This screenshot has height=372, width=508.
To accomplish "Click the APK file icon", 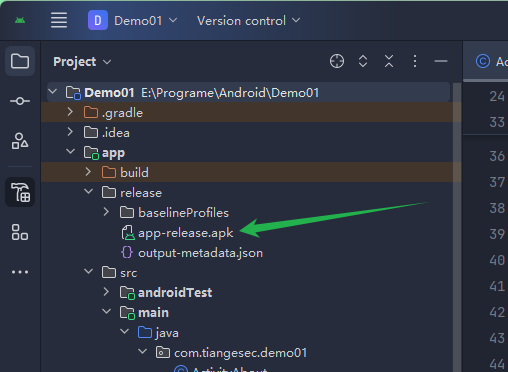I will click(x=128, y=233).
